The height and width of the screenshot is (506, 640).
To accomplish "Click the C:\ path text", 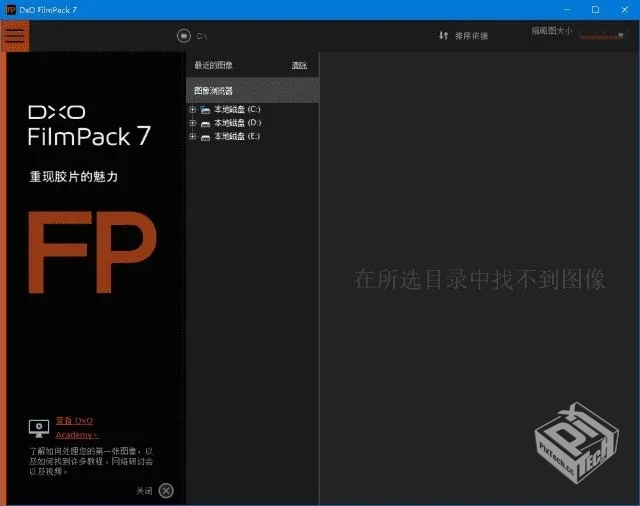I will (x=202, y=36).
